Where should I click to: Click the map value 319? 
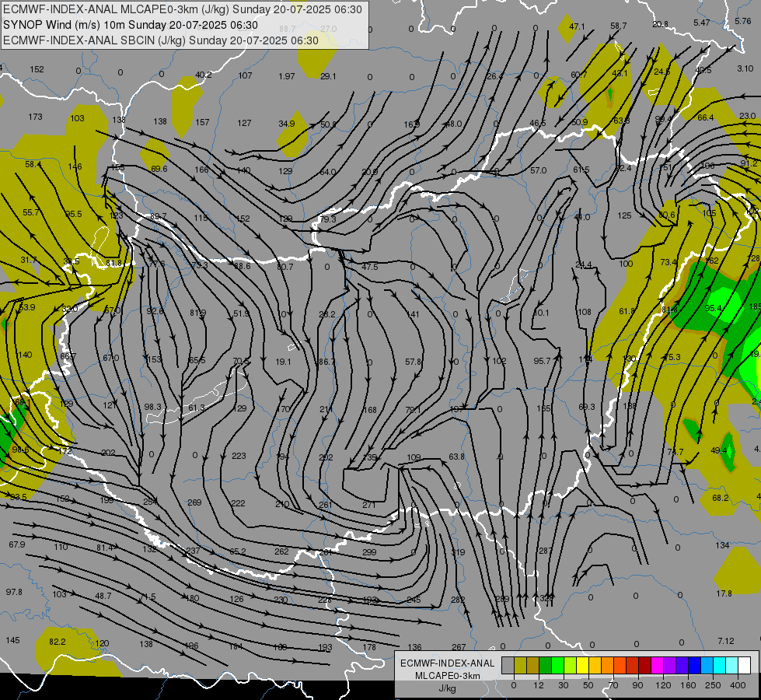pos(458,552)
